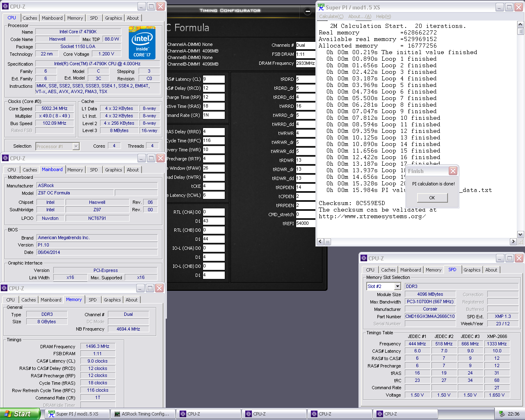Click the XMP-2666 voltage value 1.650 V
The height and width of the screenshot is (420, 525).
[497, 395]
